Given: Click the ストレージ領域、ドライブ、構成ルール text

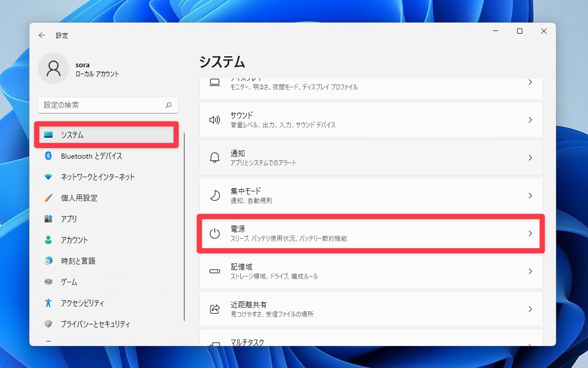Looking at the screenshot, I should (x=274, y=277).
